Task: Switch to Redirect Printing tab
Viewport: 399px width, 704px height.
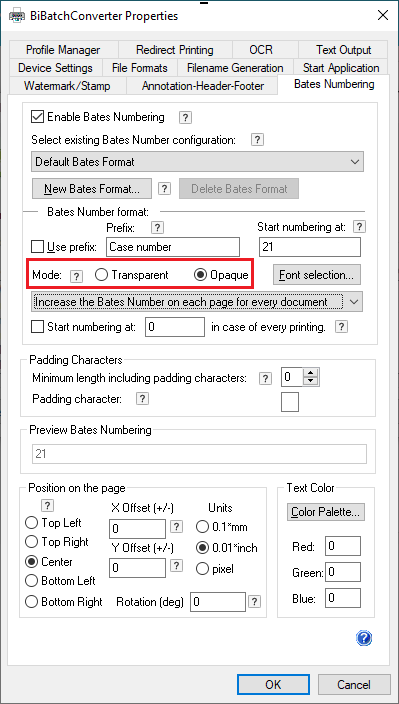Action: pos(175,49)
